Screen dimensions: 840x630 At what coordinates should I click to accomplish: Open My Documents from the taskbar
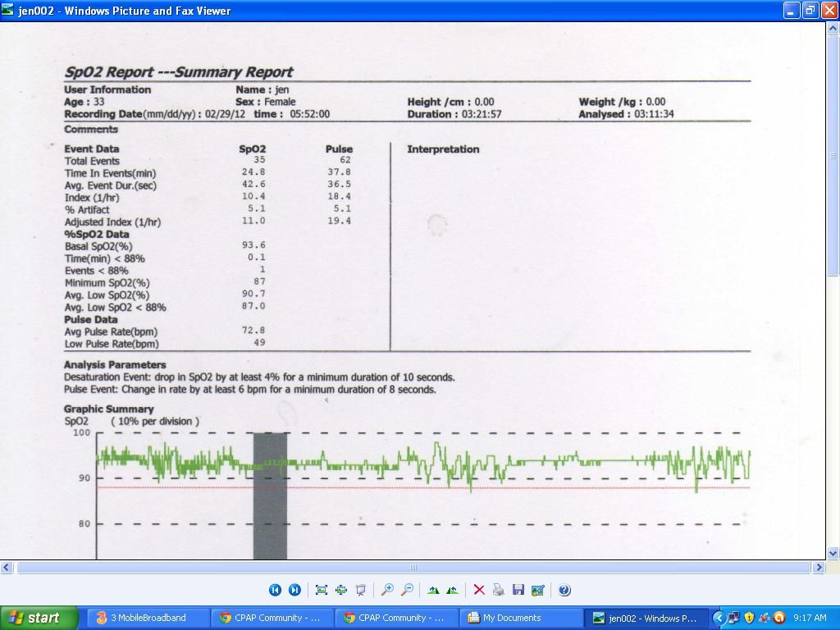520,618
